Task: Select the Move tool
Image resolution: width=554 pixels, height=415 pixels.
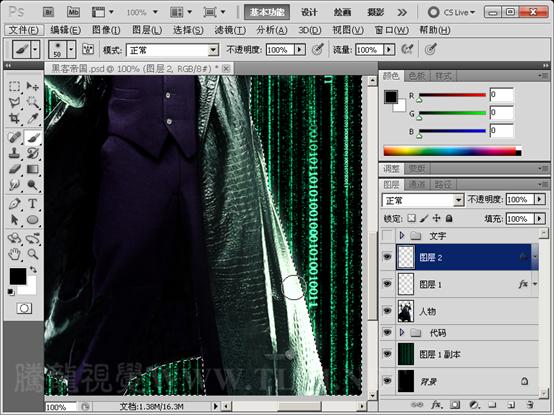Action: (x=33, y=86)
